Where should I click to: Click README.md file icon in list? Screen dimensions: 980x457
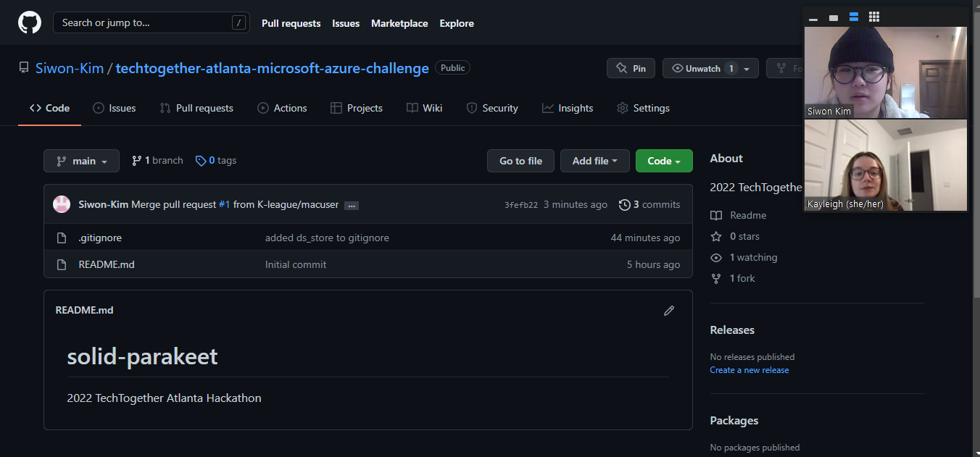pyautogui.click(x=62, y=264)
